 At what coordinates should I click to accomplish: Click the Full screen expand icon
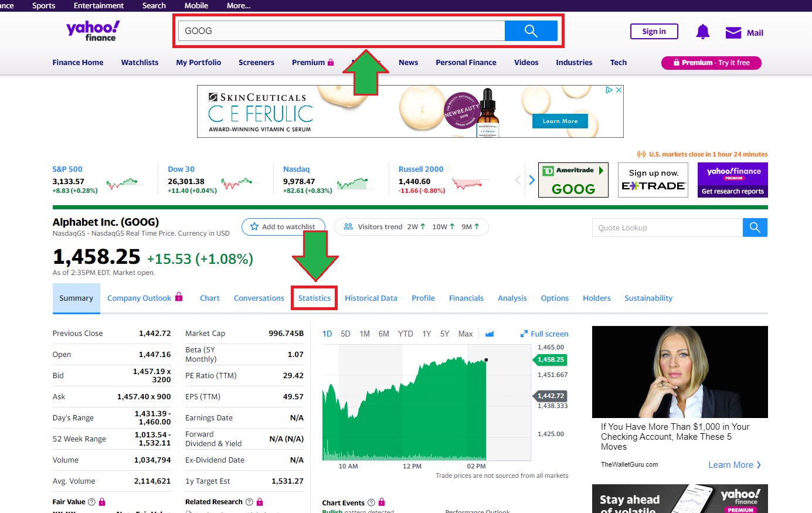pyautogui.click(x=524, y=334)
